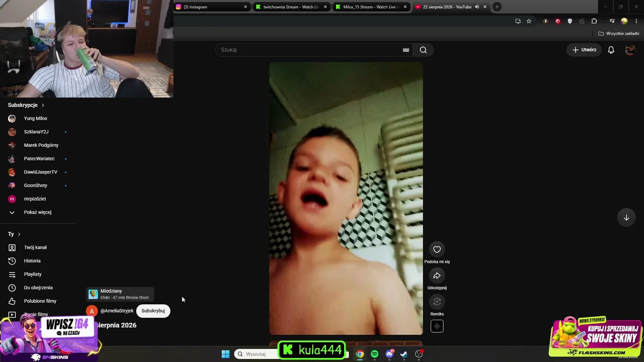
Task: Open the on-screen keyboard in search box
Action: point(406,50)
